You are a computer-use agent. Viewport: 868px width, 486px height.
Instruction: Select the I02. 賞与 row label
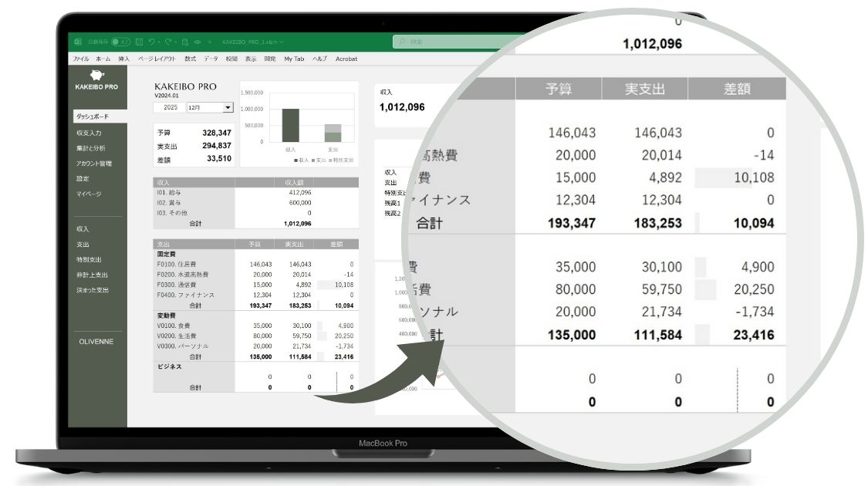[x=169, y=203]
